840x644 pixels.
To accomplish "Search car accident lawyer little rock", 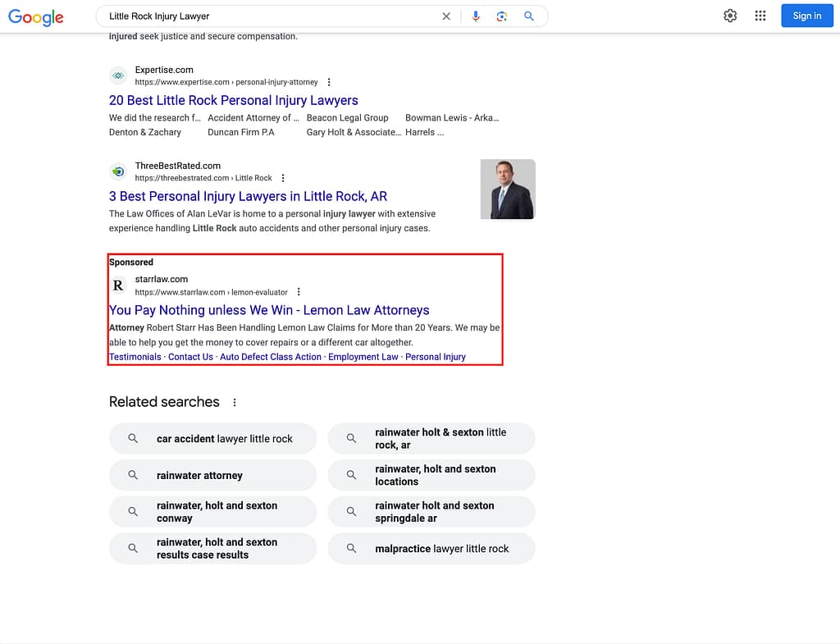I will [x=212, y=438].
